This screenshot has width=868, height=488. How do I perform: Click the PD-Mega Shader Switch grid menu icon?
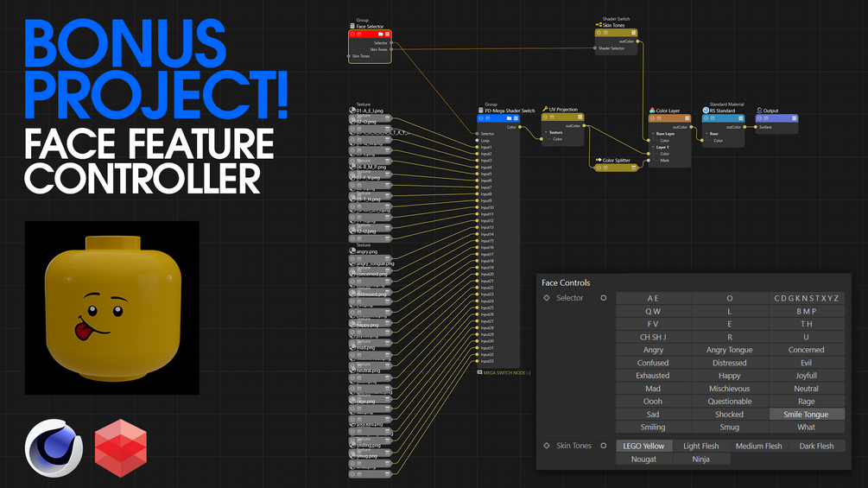516,118
